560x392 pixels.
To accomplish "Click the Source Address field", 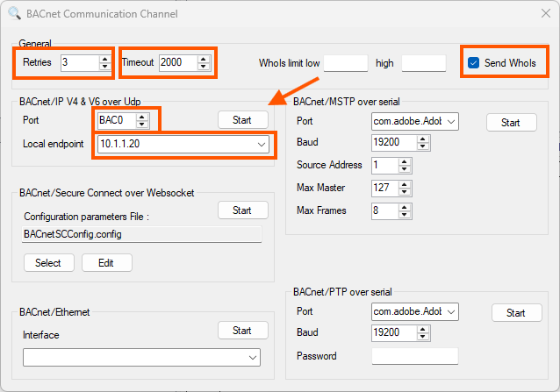I will (x=384, y=166).
